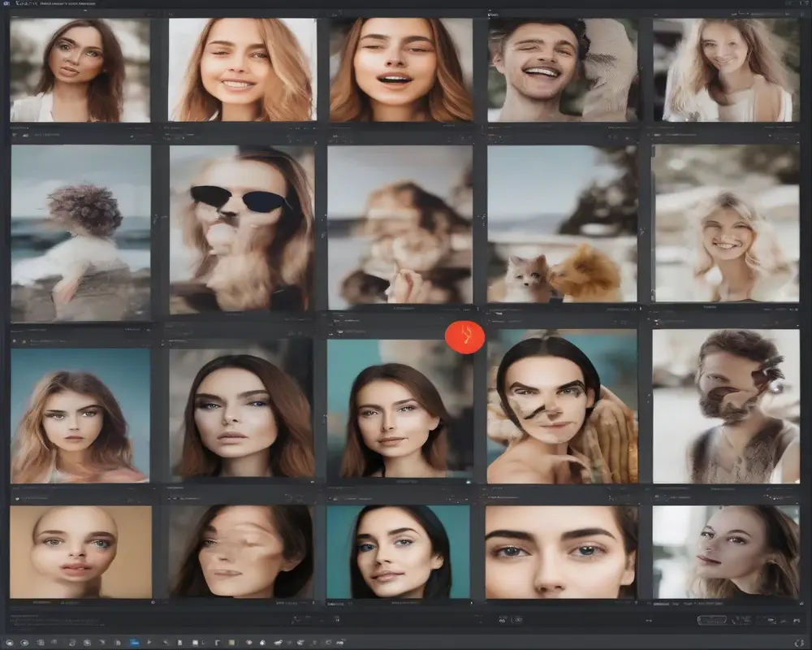This screenshot has height=650, width=812.
Task: Select the blurry smiling blonde woman photo
Action: point(725,223)
